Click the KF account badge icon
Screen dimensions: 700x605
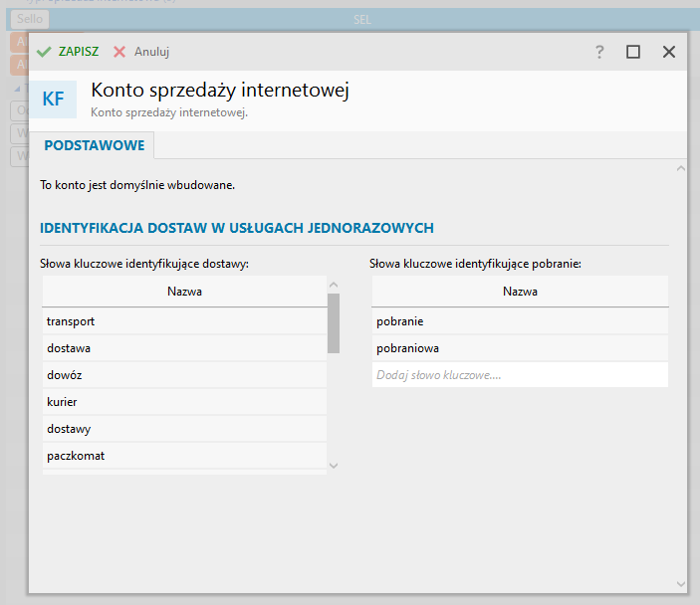click(x=60, y=100)
